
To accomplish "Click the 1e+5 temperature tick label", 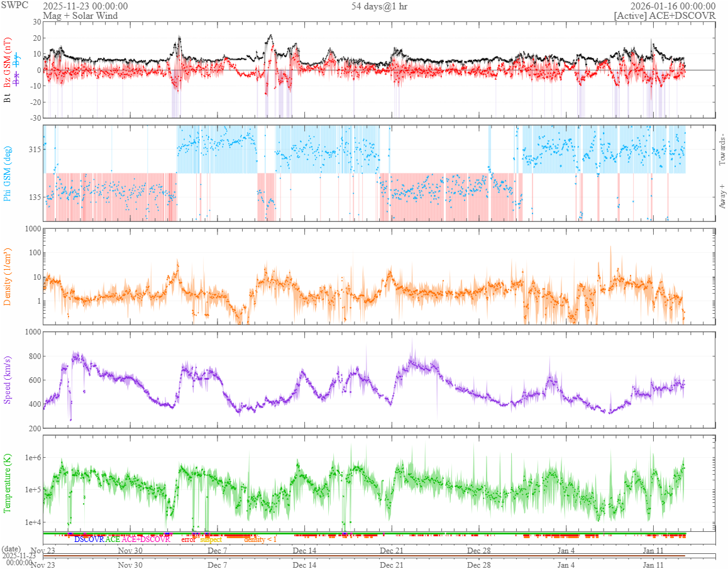I will pyautogui.click(x=33, y=490).
